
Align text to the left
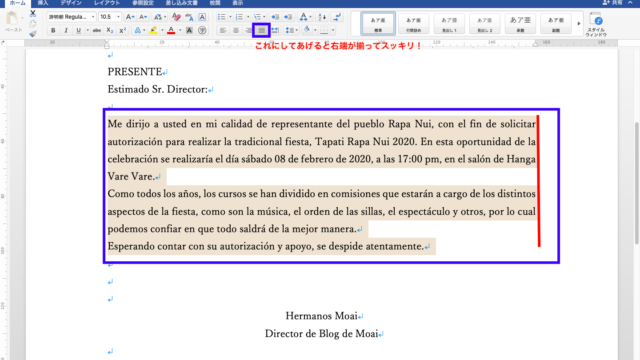pos(223,30)
